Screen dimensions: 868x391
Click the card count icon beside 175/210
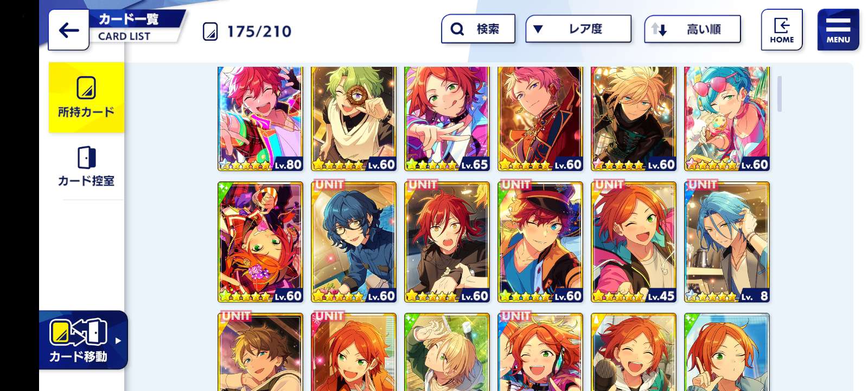pyautogui.click(x=210, y=31)
